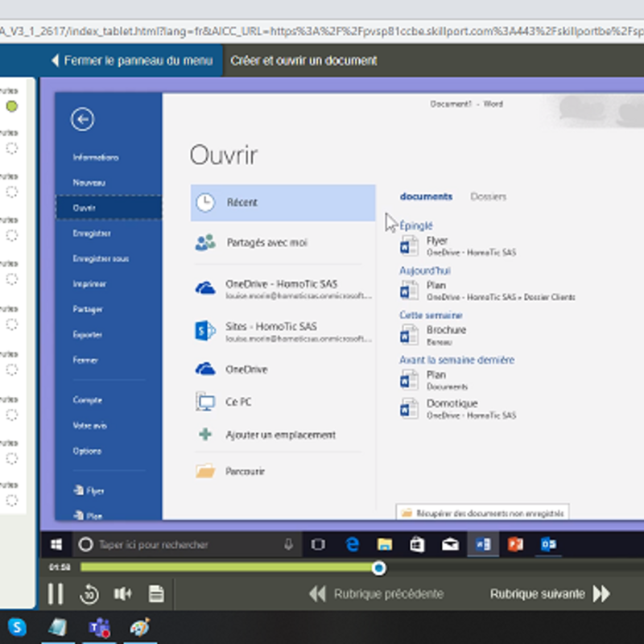Choose Enregistrer sous menu entry
The height and width of the screenshot is (644, 644).
(101, 258)
